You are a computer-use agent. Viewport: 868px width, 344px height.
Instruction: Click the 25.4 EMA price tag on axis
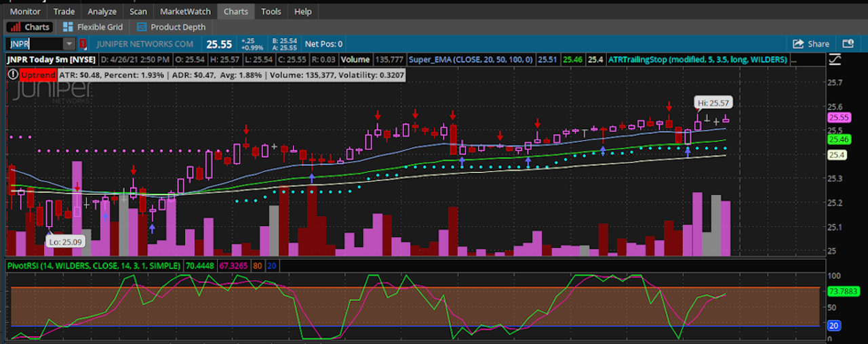837,155
